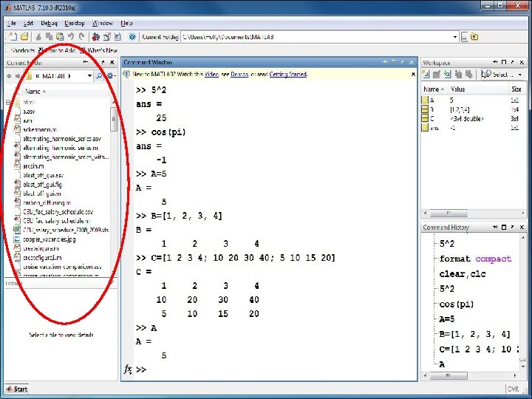Screen dimensions: 532x399
Task: Open the MATLAB folder breadcrumb dropdown
Action: pyautogui.click(x=89, y=75)
